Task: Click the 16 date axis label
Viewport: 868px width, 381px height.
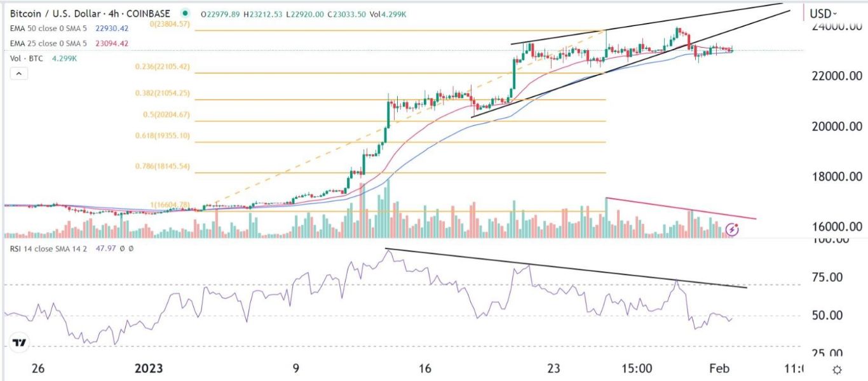Action: coord(425,368)
